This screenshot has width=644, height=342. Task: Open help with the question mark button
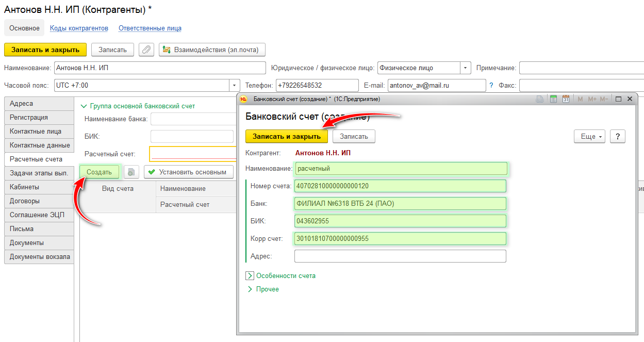coord(617,136)
